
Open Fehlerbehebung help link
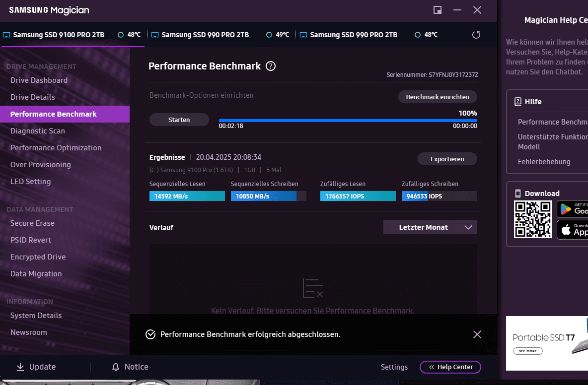[544, 162]
